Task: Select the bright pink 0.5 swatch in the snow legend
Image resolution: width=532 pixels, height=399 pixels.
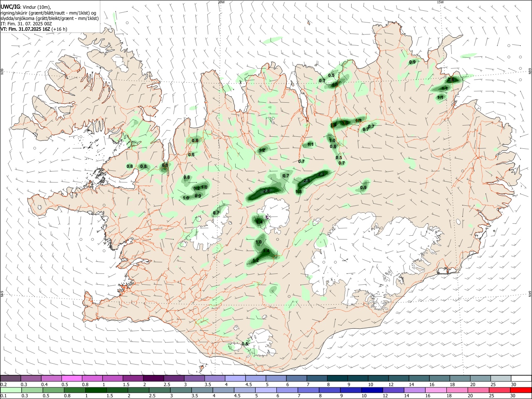Action: click(71, 378)
